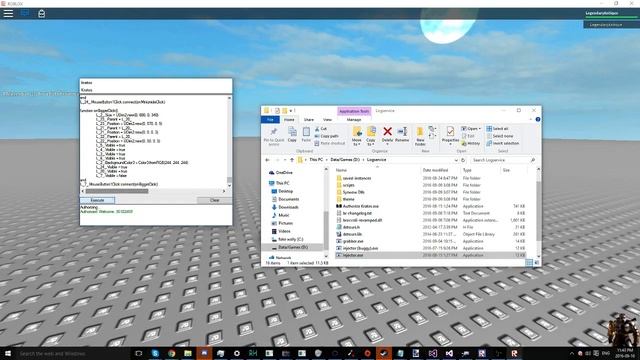
Task: Open the Roblox backpack icon
Action: click(x=41, y=13)
